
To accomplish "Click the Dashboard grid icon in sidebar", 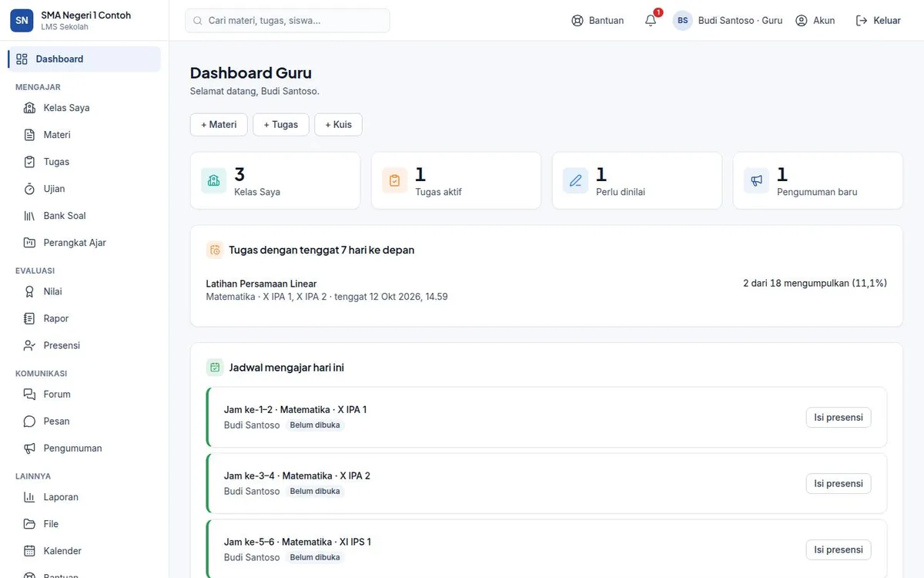I will click(22, 59).
